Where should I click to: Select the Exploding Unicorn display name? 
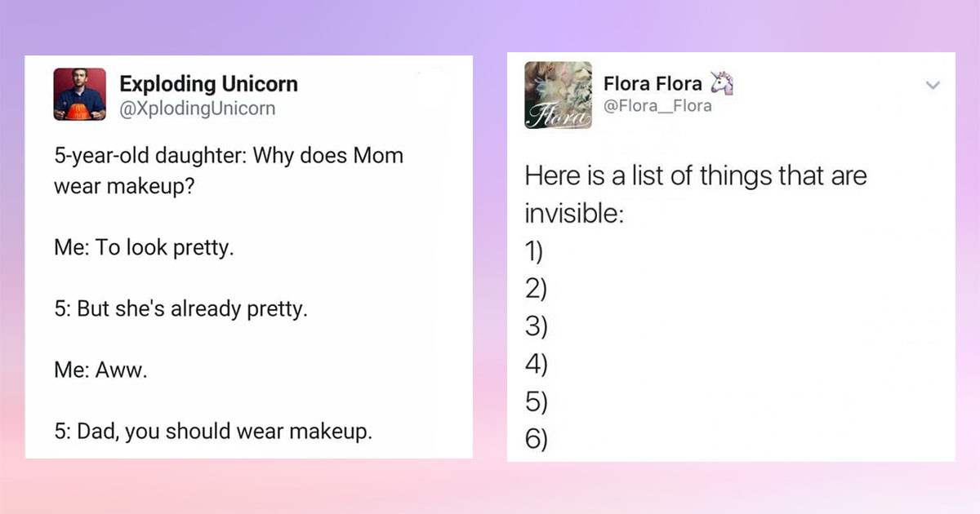208,83
